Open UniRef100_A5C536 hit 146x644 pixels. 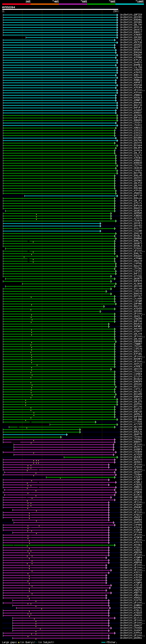pyautogui.click(x=131, y=42)
